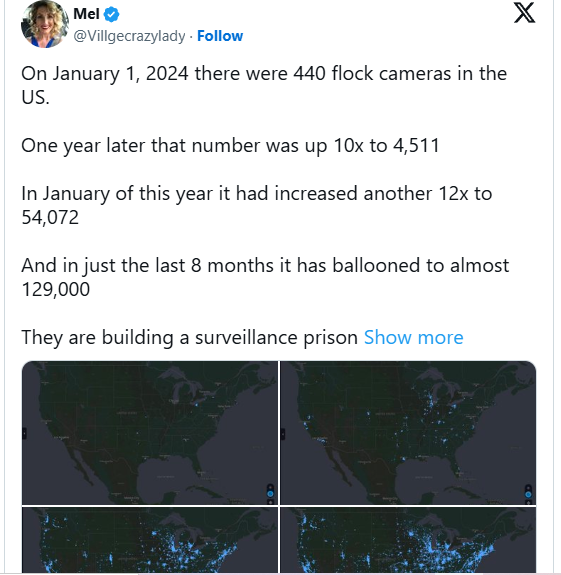Open Mel's profile avatar photo
561x575 pixels.
[45, 24]
